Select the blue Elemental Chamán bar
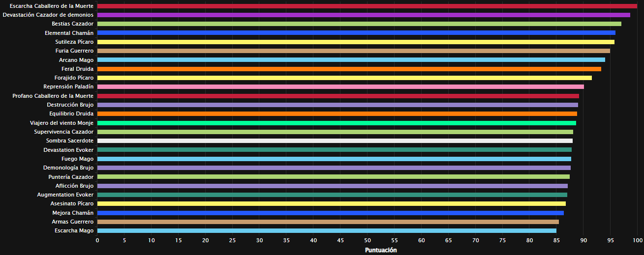The height and width of the screenshot is (255, 644). tap(356, 33)
